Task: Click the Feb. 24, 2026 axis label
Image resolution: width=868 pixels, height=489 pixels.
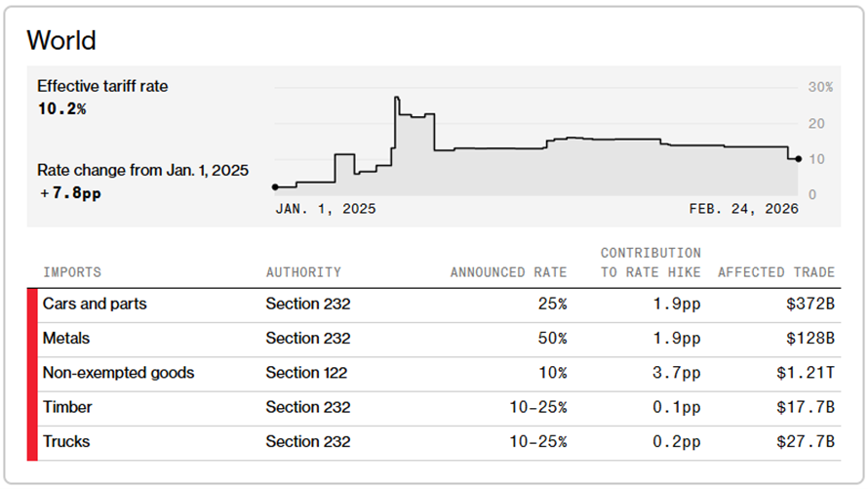Action: click(x=743, y=209)
